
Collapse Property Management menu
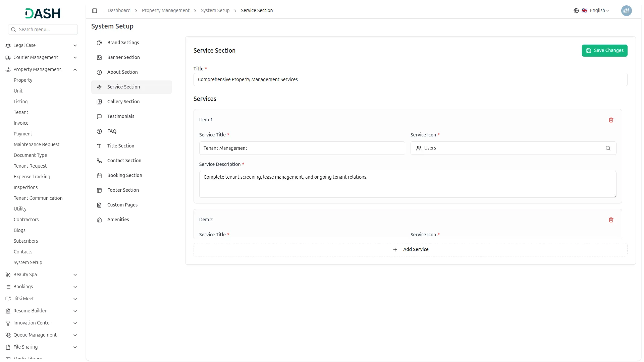(x=75, y=70)
